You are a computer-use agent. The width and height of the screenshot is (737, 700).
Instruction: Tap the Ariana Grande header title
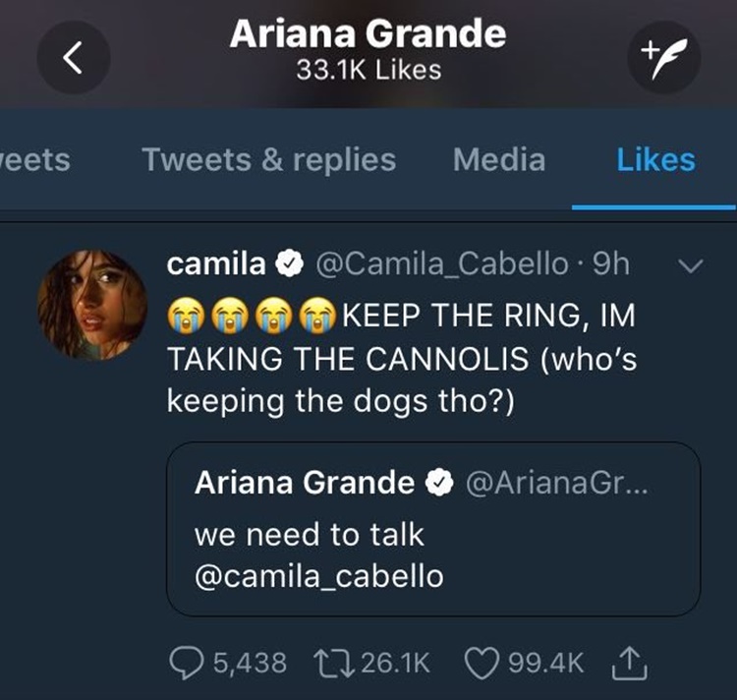[x=368, y=34]
